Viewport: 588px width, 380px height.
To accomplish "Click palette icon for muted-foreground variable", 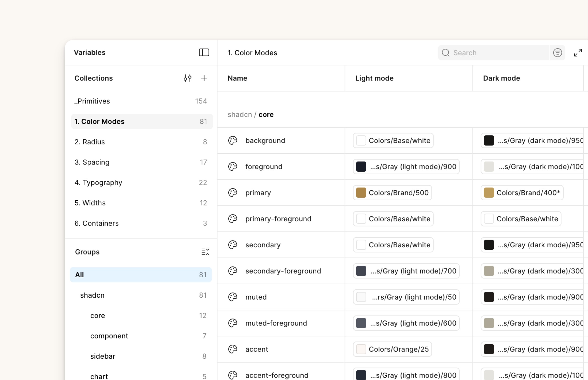I will tap(233, 323).
